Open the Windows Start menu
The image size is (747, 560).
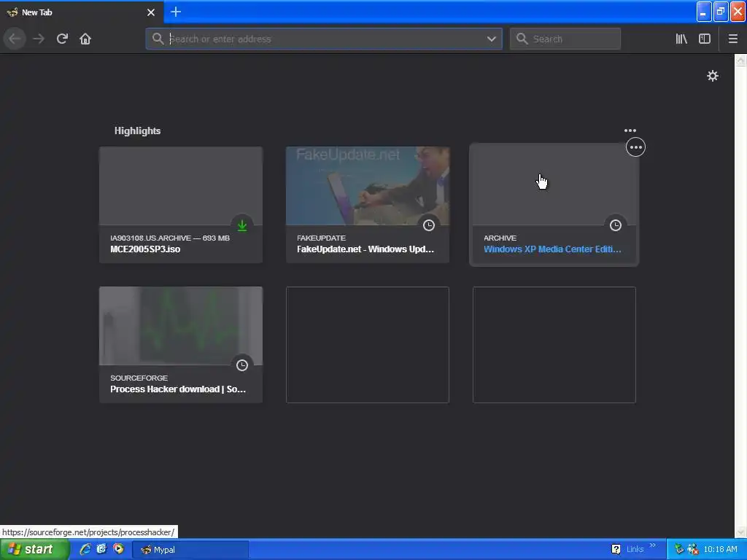point(35,550)
